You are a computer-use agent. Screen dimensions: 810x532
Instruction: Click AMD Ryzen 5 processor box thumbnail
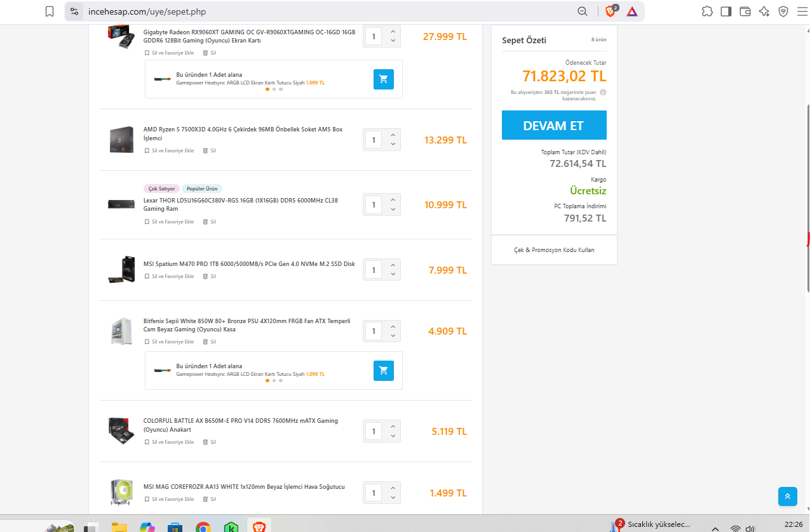[121, 140]
